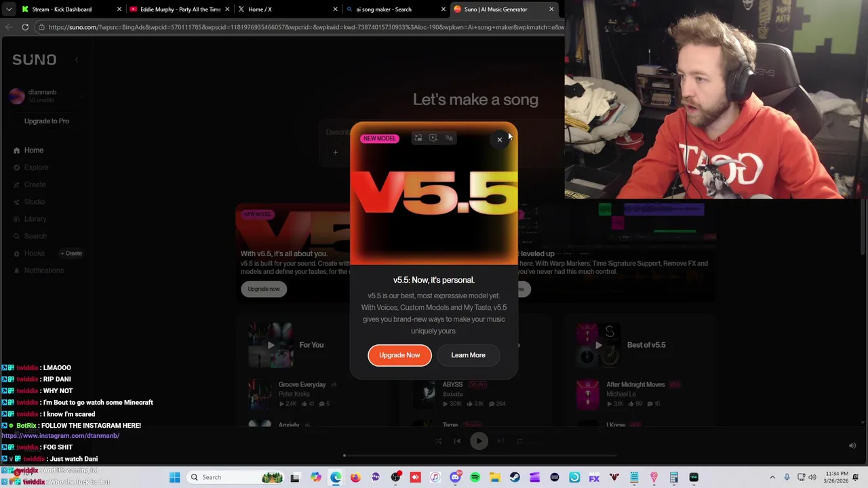Open Learn More about v5.5

tap(468, 355)
